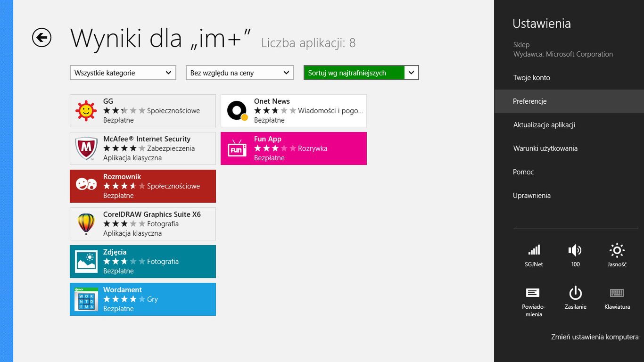
Task: Click Rozrywka category on Fun App tile
Action: (313, 148)
